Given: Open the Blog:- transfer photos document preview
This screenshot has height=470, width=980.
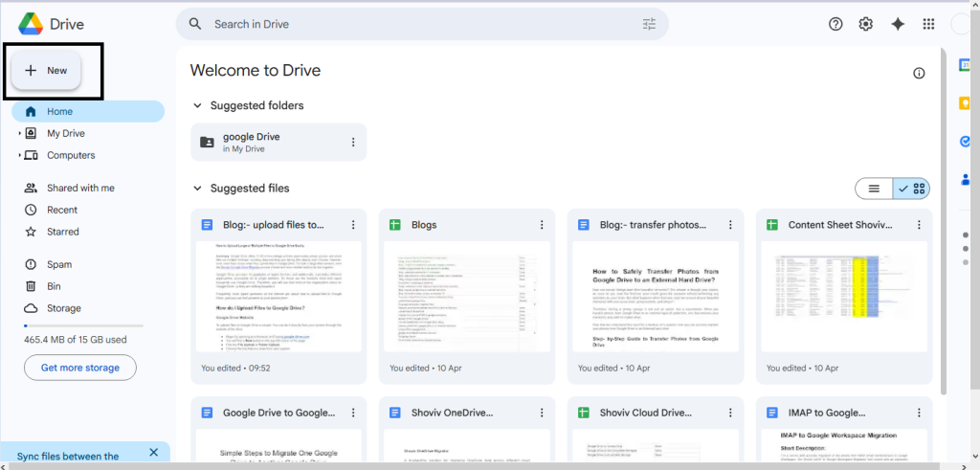Looking at the screenshot, I should click(x=657, y=297).
